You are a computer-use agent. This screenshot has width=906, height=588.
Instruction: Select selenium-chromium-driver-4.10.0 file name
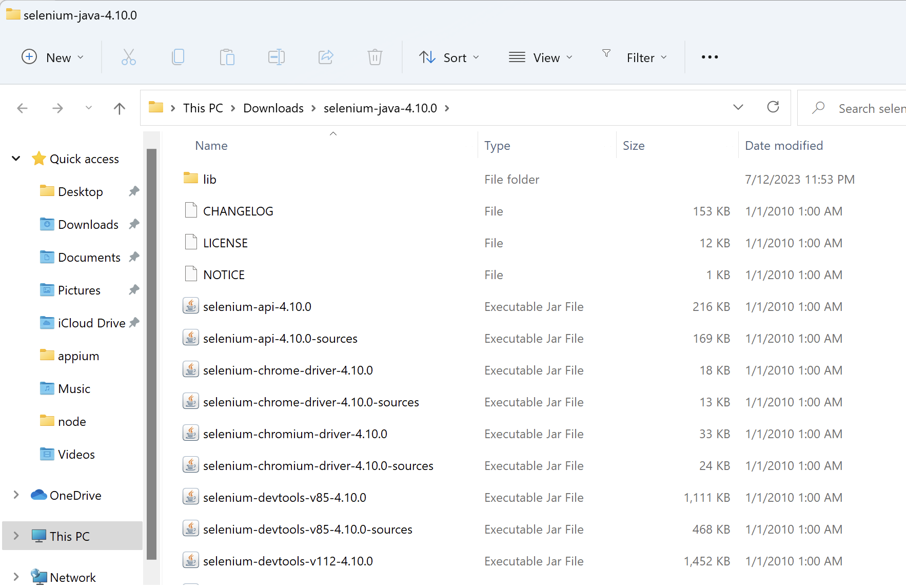pos(295,434)
